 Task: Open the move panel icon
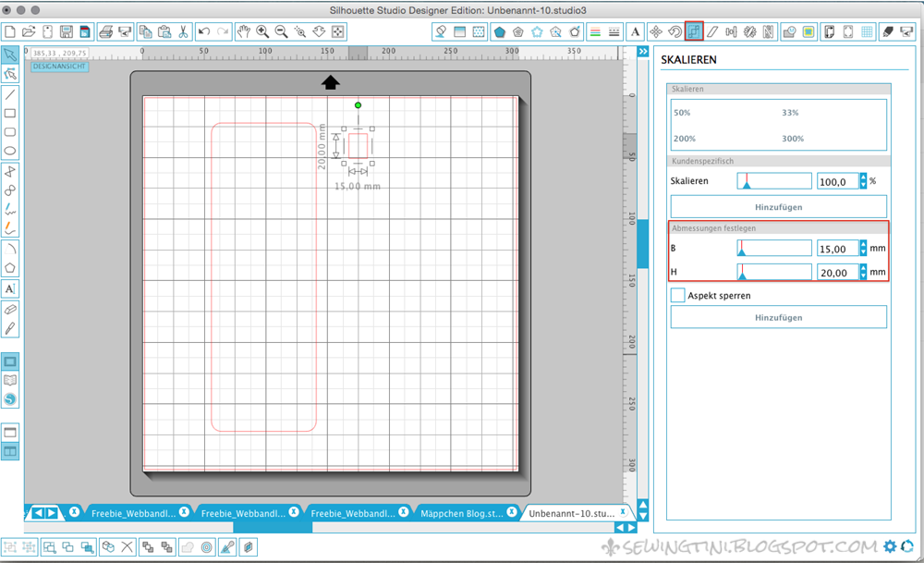(656, 31)
